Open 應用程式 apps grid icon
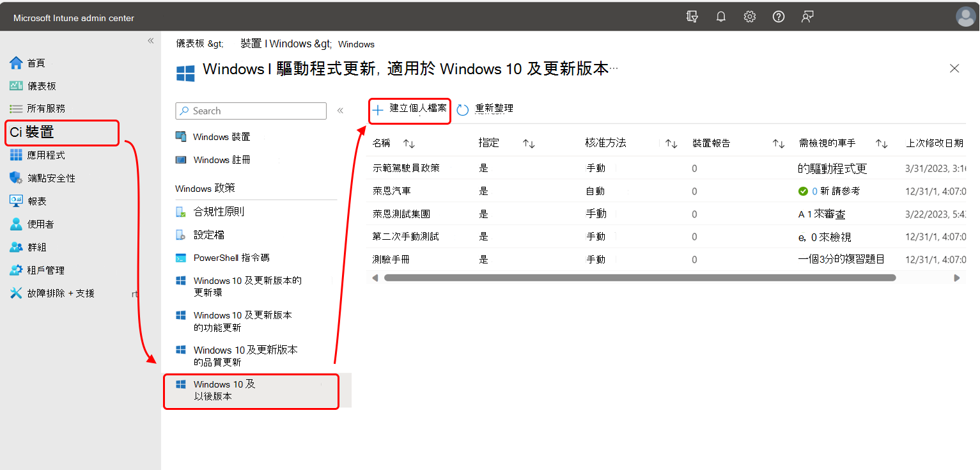The width and height of the screenshot is (980, 470). (x=16, y=155)
